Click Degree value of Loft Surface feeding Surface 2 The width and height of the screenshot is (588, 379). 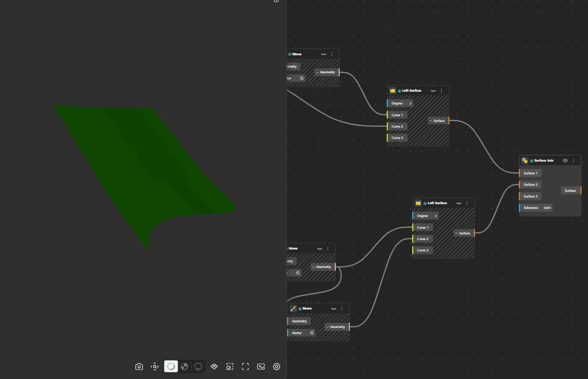pyautogui.click(x=435, y=215)
